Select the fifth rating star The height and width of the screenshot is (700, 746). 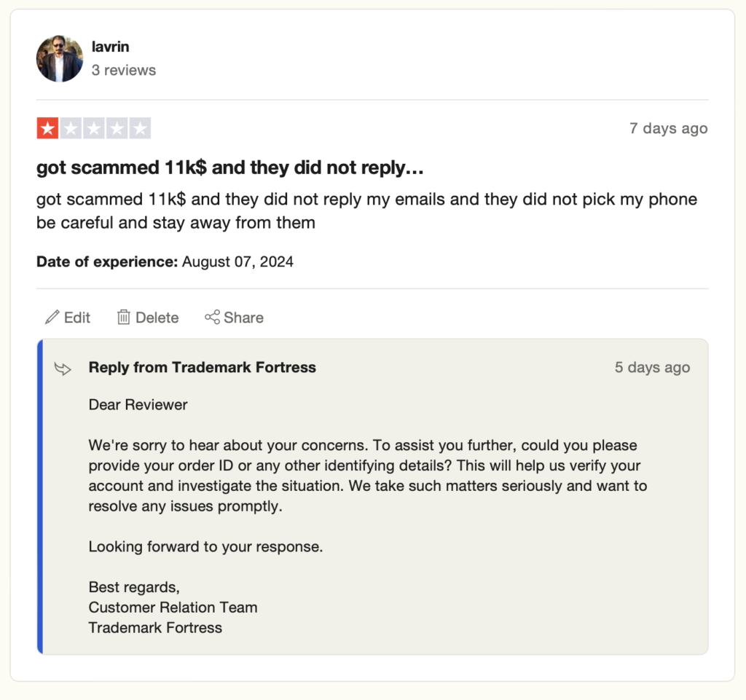tap(140, 129)
